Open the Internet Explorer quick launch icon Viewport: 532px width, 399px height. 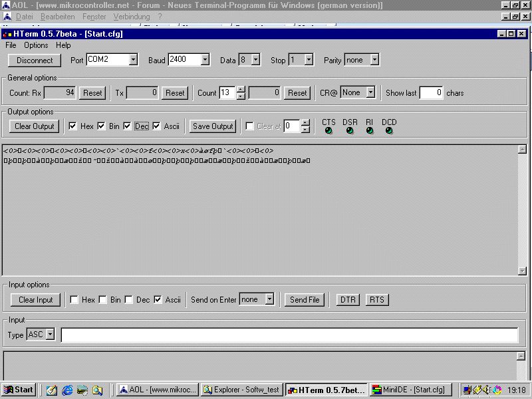pos(67,390)
